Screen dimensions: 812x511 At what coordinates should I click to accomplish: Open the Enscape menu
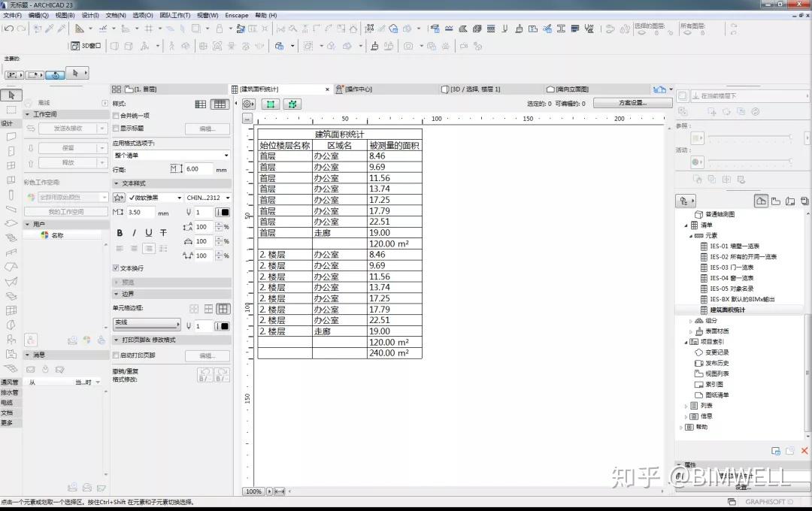click(x=237, y=16)
